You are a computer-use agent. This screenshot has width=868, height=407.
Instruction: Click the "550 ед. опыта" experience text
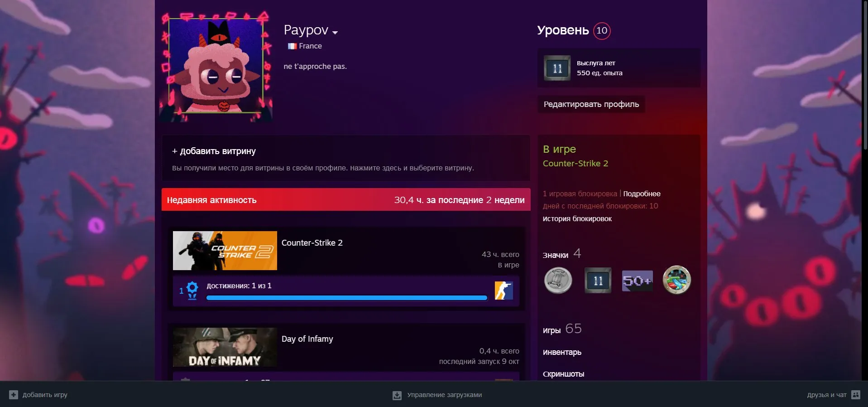599,73
